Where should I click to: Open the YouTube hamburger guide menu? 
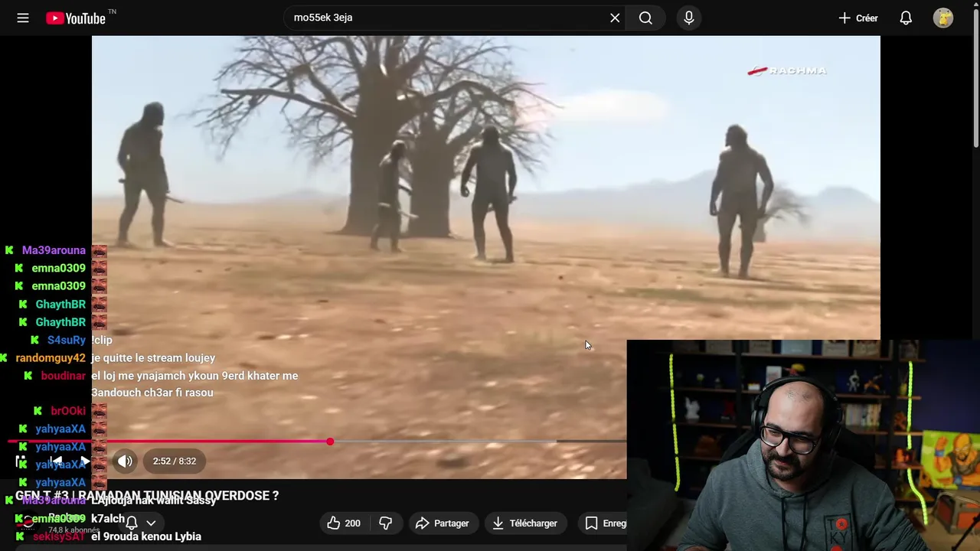coord(23,18)
